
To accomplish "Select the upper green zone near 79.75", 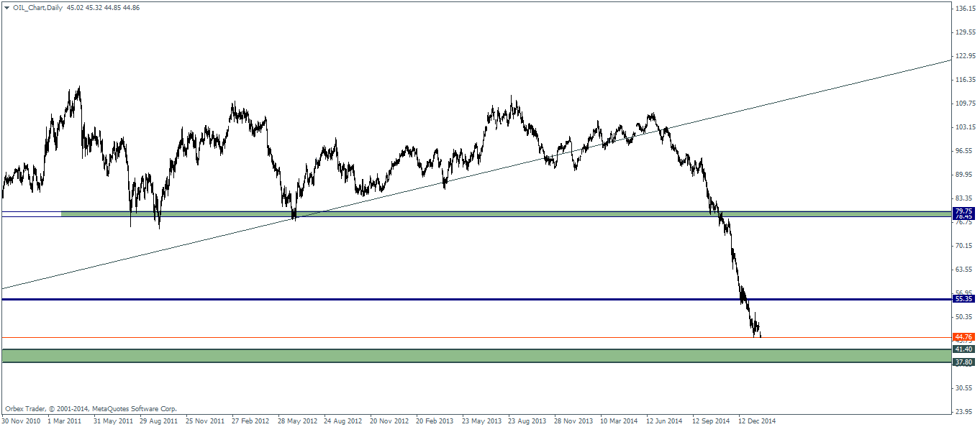I will 506,214.
